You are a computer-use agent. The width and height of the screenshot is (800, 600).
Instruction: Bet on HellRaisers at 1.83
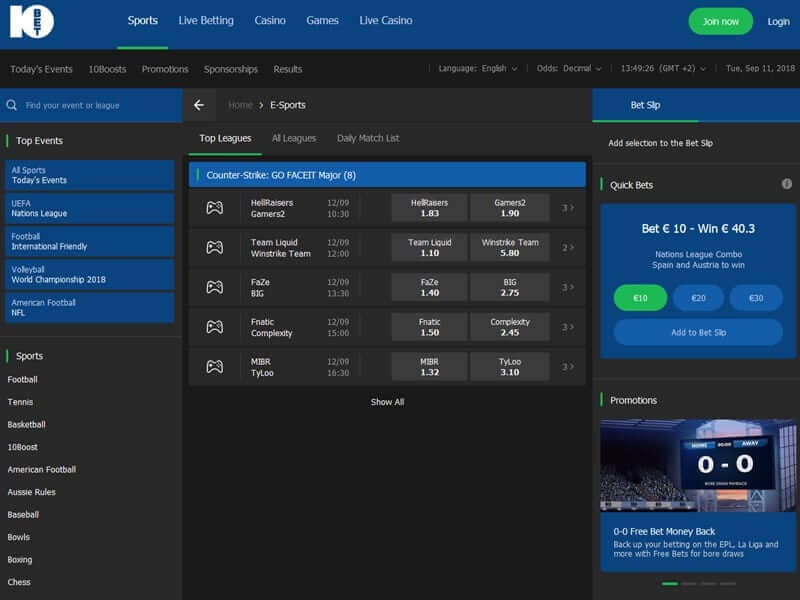click(x=430, y=208)
